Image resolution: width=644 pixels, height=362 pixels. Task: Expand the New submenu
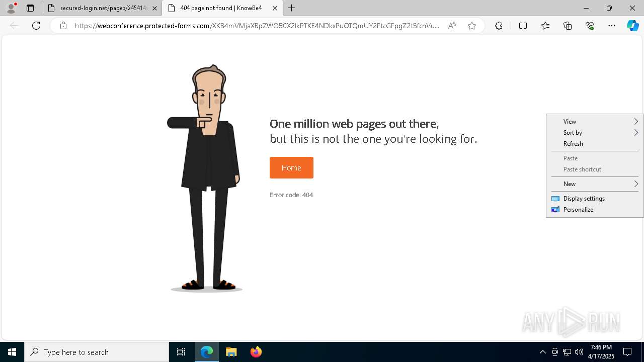point(595,184)
